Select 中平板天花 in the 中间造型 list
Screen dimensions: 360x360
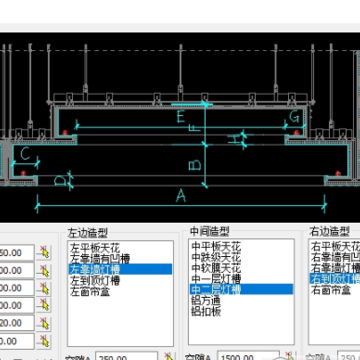pos(216,247)
